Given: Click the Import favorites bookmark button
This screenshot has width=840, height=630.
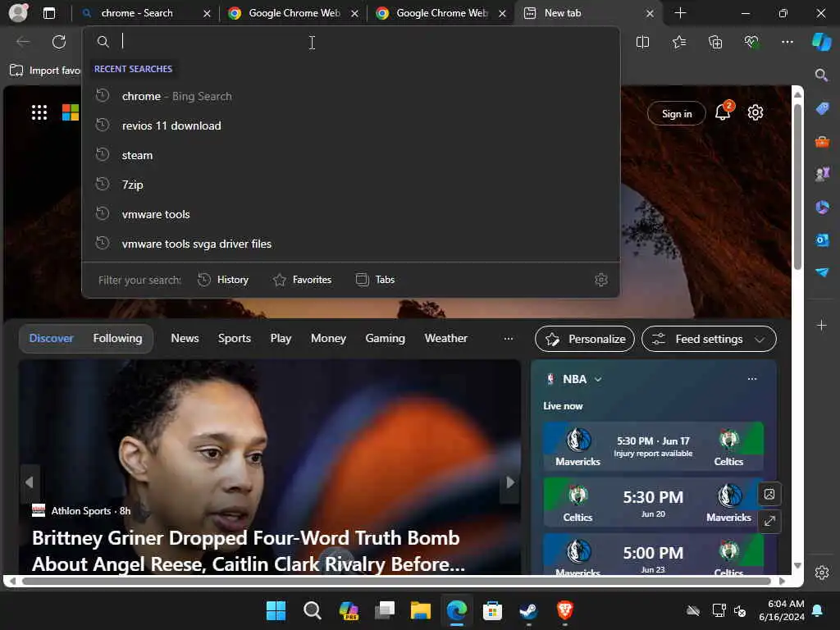Looking at the screenshot, I should [x=45, y=71].
